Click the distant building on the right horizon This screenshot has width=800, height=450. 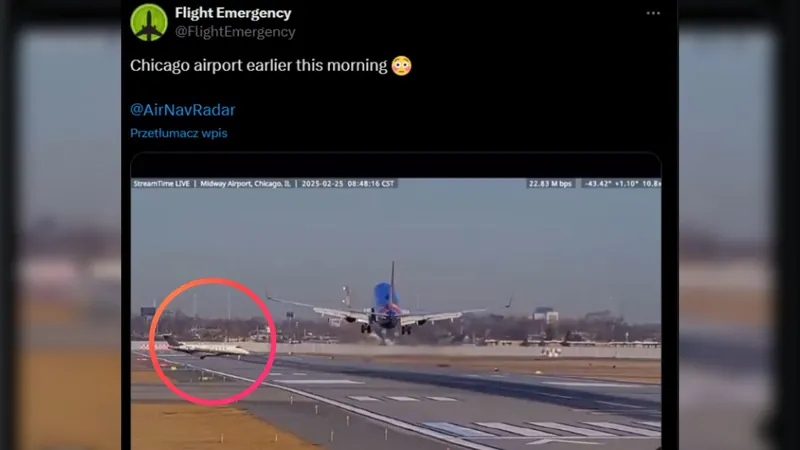(545, 314)
